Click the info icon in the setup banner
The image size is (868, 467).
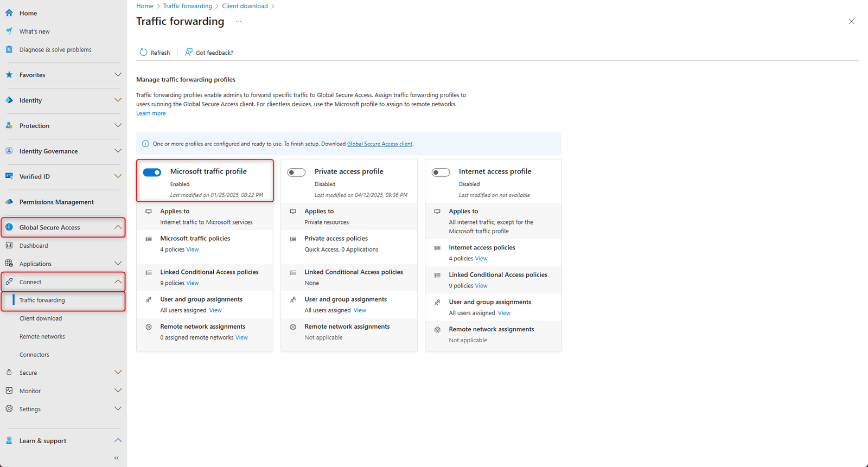pos(145,144)
